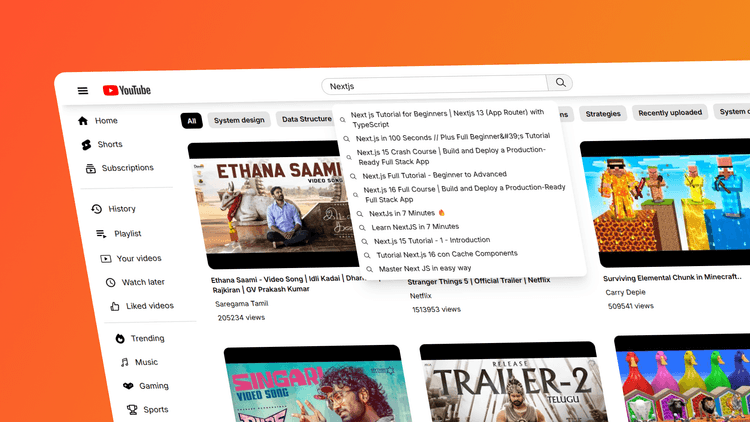Click the Subscriptions icon in the sidebar
The width and height of the screenshot is (750, 422).
click(x=90, y=168)
